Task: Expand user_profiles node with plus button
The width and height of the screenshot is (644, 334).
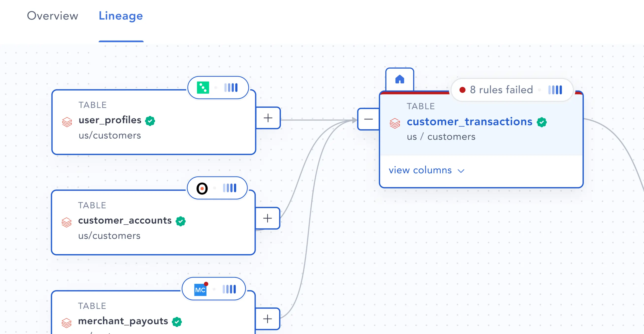Action: 268,118
